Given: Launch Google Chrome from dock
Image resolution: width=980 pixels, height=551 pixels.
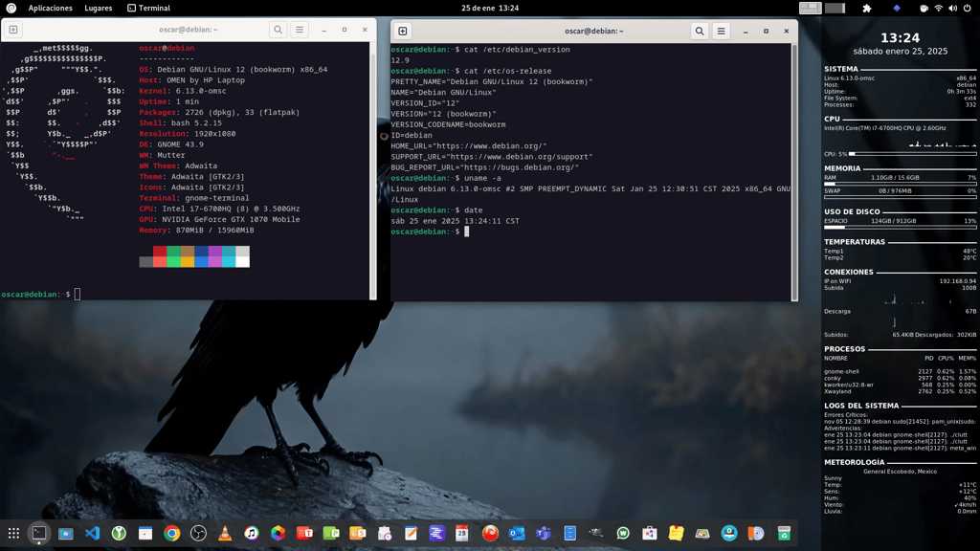Looking at the screenshot, I should coord(172,533).
